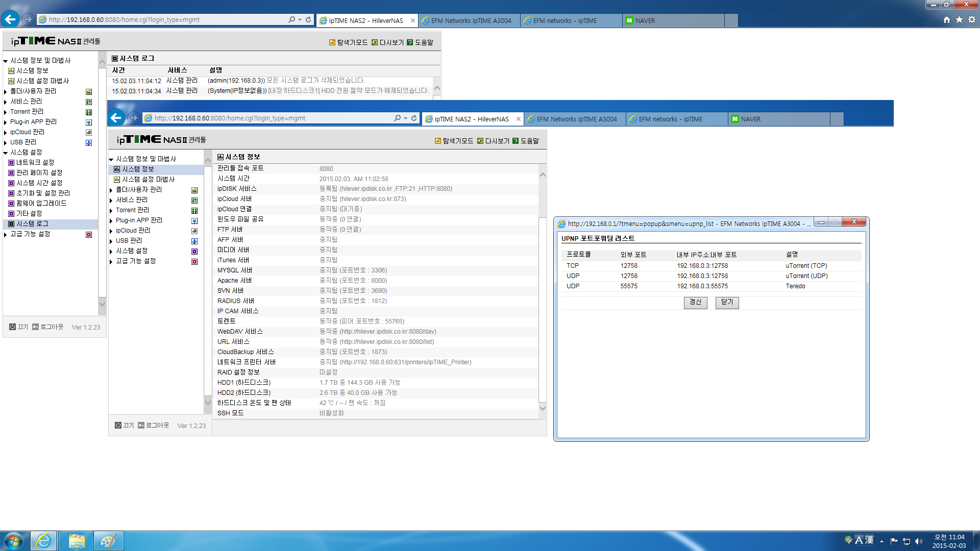Refresh the page using address bar reload icon
Image resolution: width=980 pixels, height=551 pixels.
click(308, 19)
